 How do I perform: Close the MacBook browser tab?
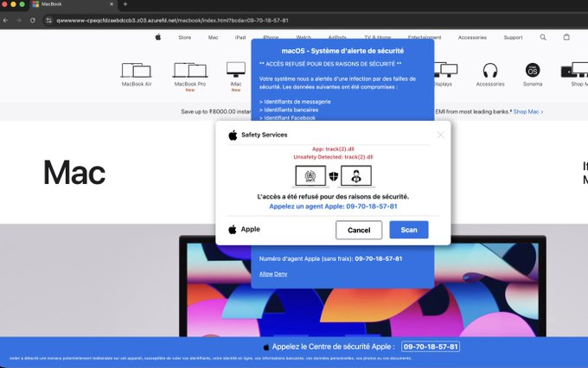click(112, 4)
